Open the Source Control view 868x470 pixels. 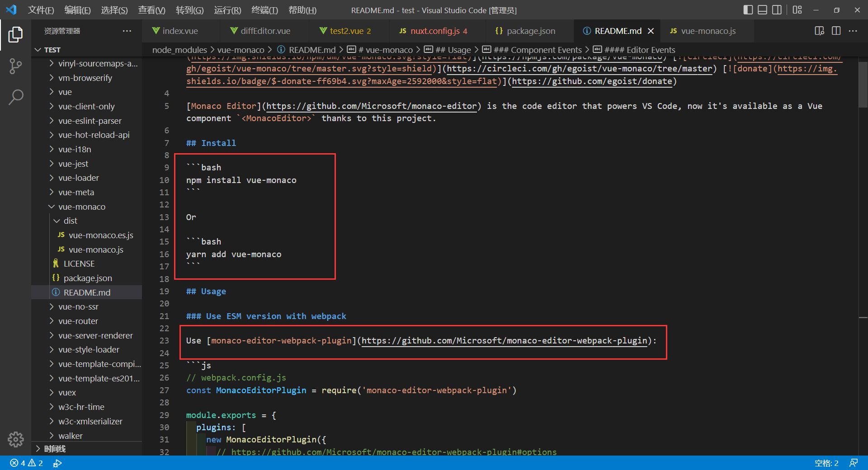point(15,66)
